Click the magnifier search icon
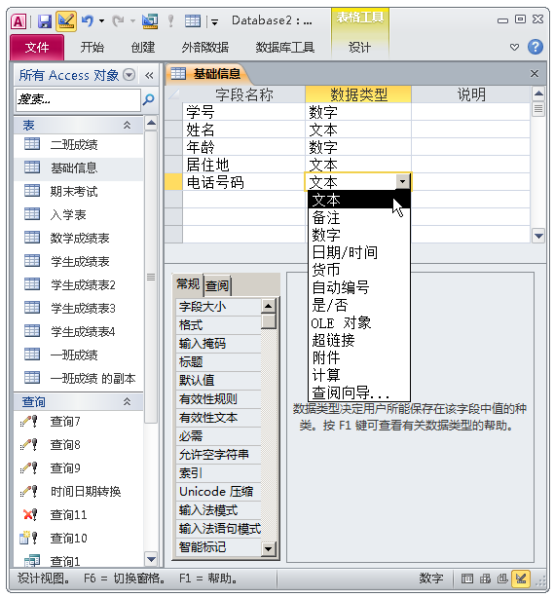Viewport: 554px width, 597px height. coord(148,100)
